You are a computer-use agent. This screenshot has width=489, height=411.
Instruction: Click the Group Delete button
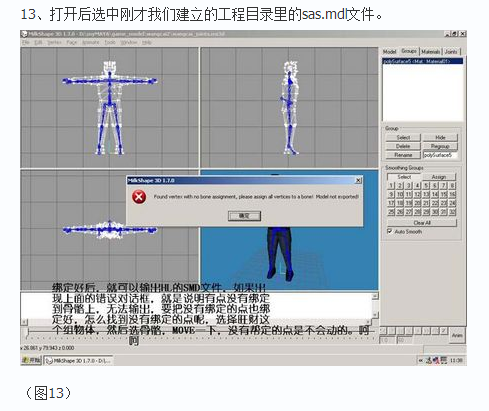(x=403, y=146)
